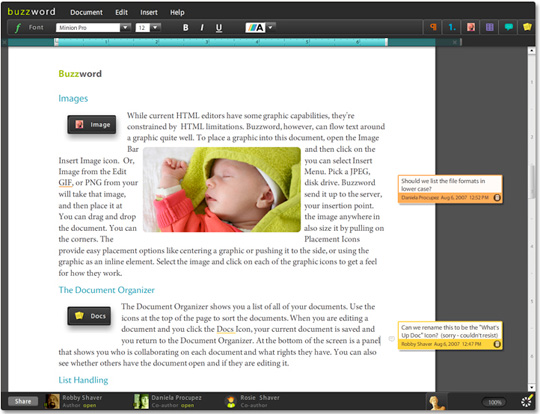Click the baby photo in the document
540x414 pixels.
(x=222, y=189)
